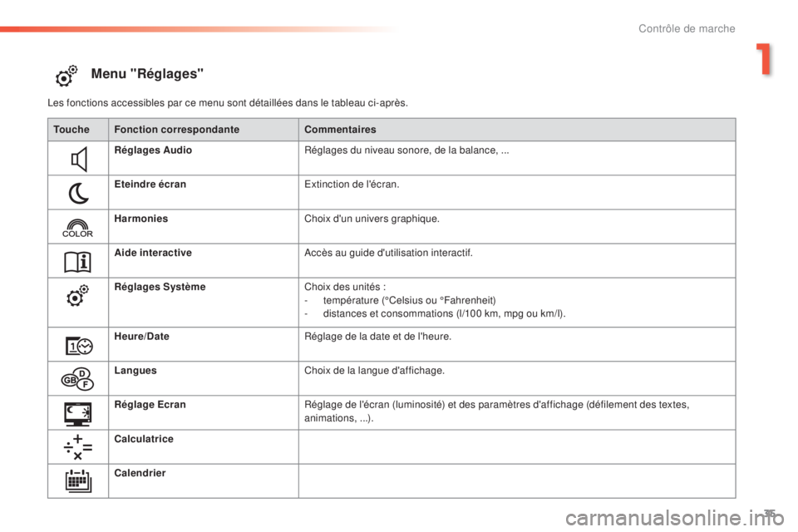
Task: Select the "Eteindre écran" label
Action: click(150, 185)
